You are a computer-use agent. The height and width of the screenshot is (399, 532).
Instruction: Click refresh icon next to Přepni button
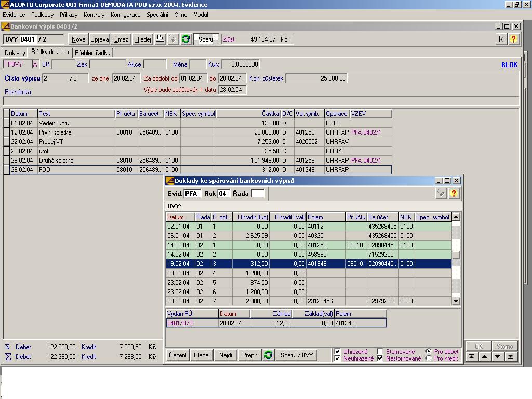pyautogui.click(x=268, y=355)
